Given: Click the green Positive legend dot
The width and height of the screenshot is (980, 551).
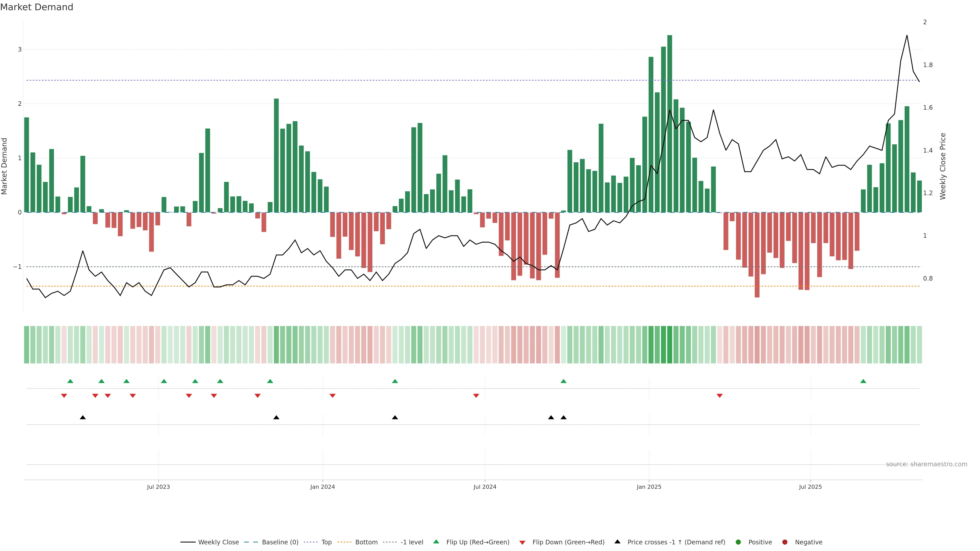Looking at the screenshot, I should click(738, 542).
